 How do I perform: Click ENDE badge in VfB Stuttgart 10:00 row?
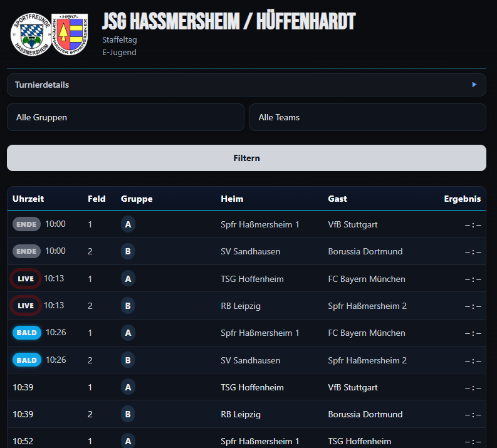click(x=26, y=224)
